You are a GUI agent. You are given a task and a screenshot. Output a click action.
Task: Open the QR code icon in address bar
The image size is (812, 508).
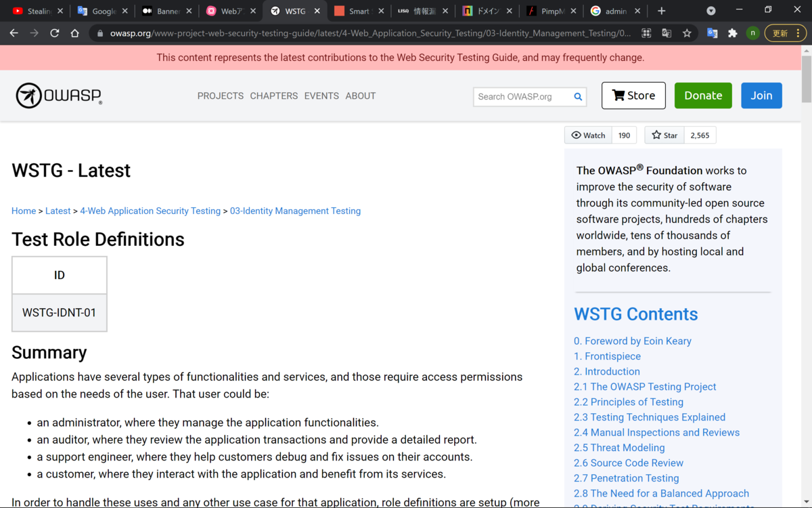[646, 33]
